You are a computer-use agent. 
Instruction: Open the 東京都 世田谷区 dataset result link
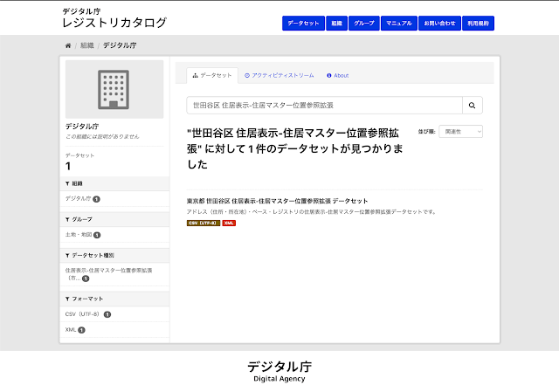[x=277, y=201]
